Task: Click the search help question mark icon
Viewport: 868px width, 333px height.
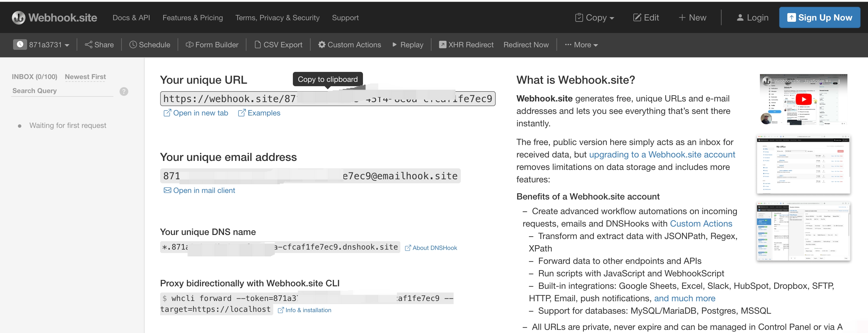Action: click(x=124, y=91)
